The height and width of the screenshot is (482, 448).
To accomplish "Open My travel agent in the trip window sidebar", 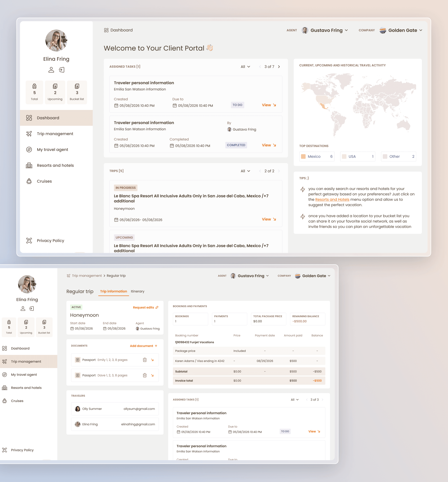I will tap(29, 375).
